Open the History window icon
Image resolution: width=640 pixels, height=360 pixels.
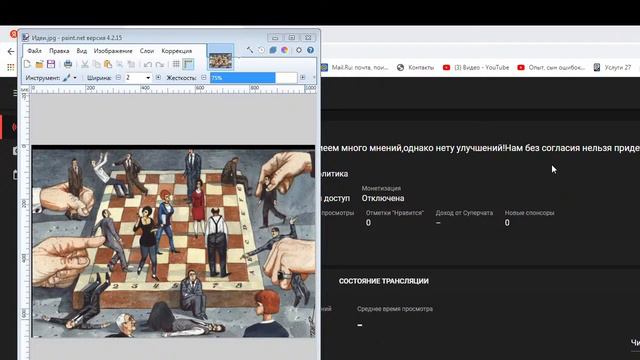pyautogui.click(x=261, y=50)
